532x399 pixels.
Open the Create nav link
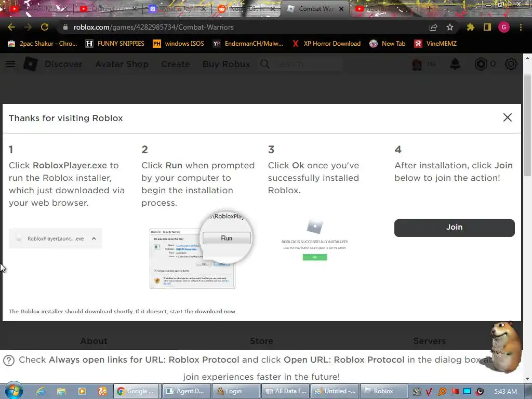[x=176, y=64]
